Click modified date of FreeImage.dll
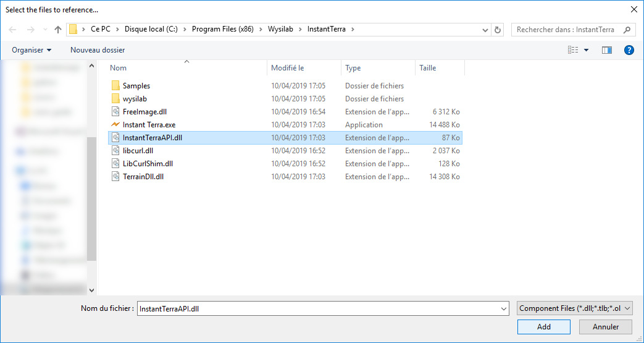 (298, 111)
